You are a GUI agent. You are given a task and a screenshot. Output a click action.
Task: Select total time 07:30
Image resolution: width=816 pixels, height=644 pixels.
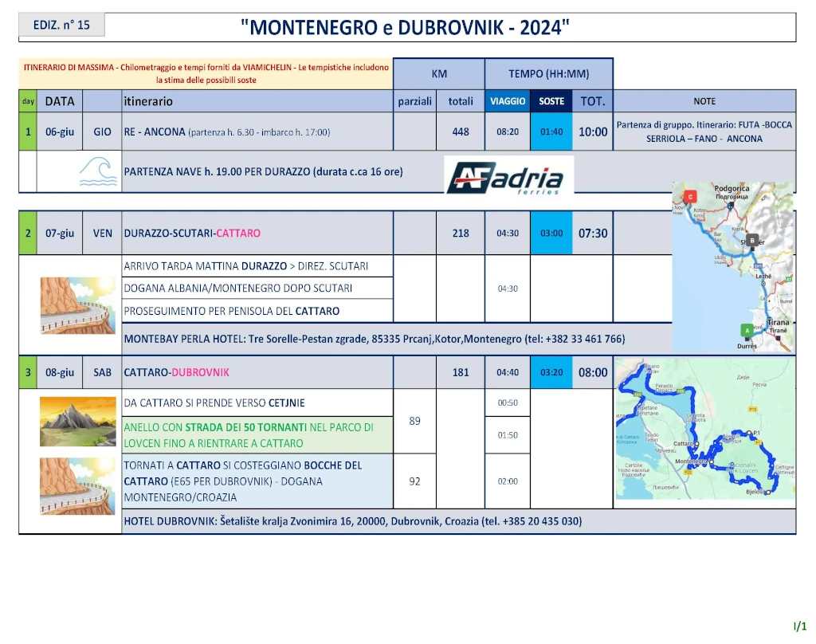tap(593, 234)
